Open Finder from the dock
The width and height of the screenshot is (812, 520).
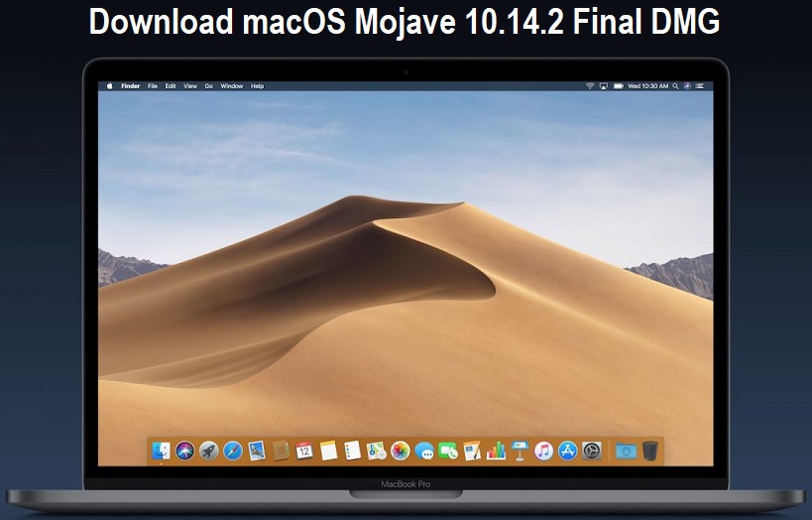pos(161,451)
